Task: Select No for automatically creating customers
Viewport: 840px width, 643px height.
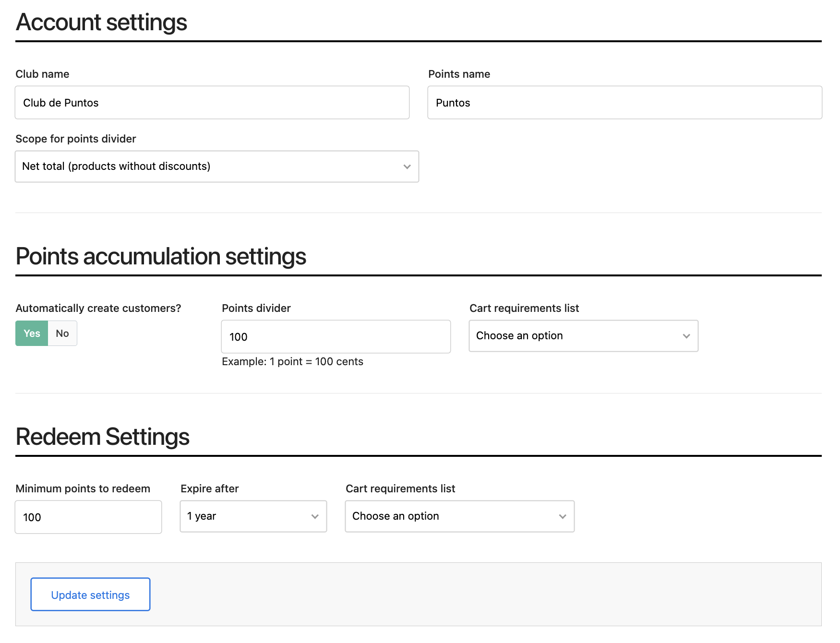Action: point(62,333)
